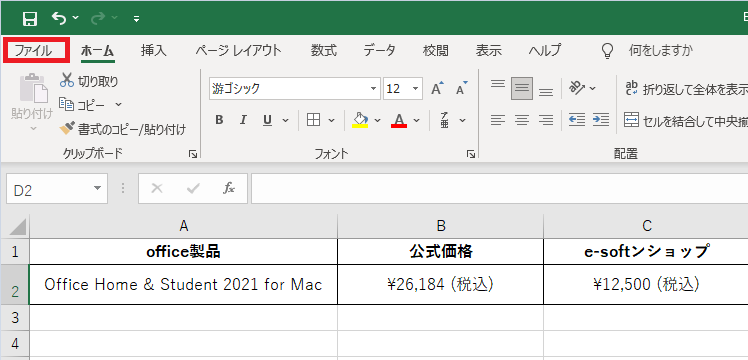Select cell Office Home & Student 2021 for Mac
Viewport: 748px width, 360px height.
[184, 285]
